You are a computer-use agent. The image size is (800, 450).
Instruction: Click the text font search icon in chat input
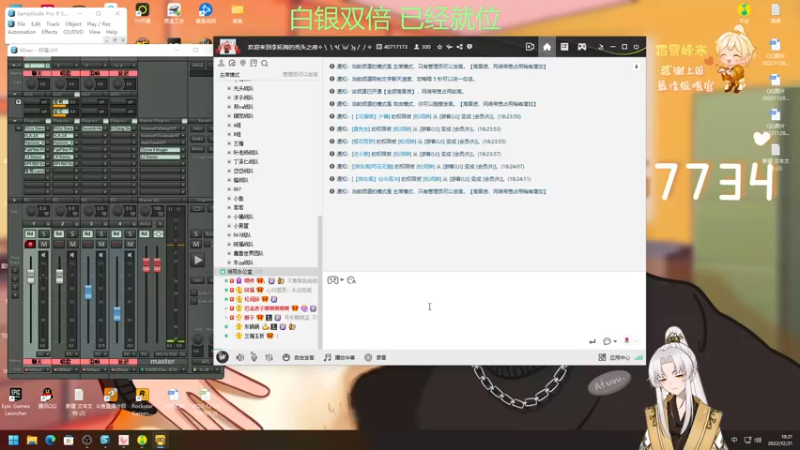[352, 280]
